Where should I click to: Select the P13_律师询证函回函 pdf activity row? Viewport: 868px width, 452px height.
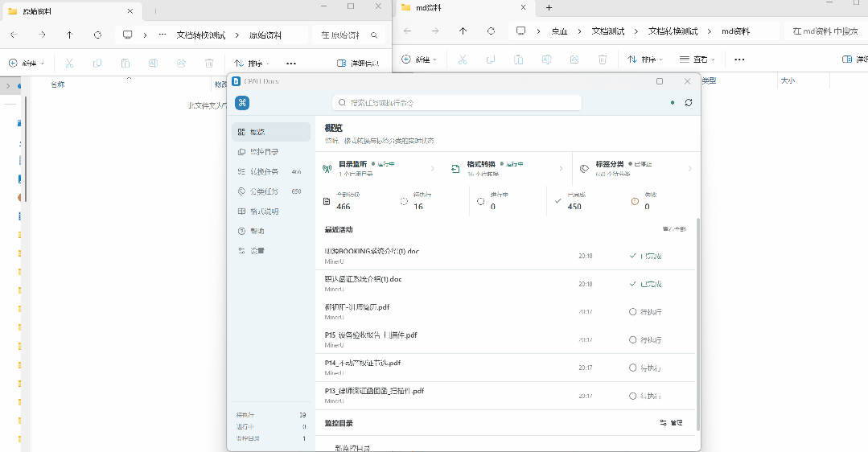(505, 396)
